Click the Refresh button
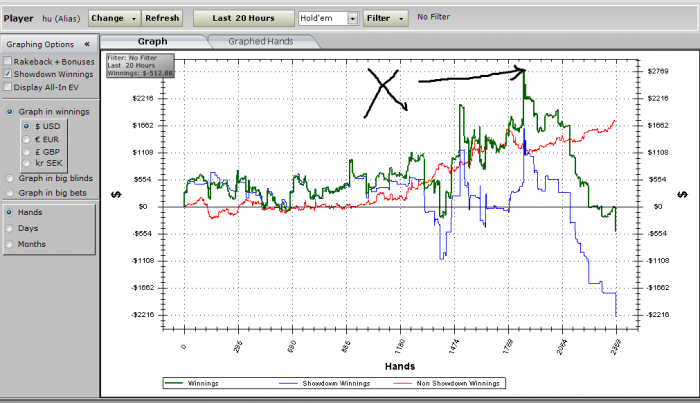This screenshot has height=403, width=700. click(162, 18)
